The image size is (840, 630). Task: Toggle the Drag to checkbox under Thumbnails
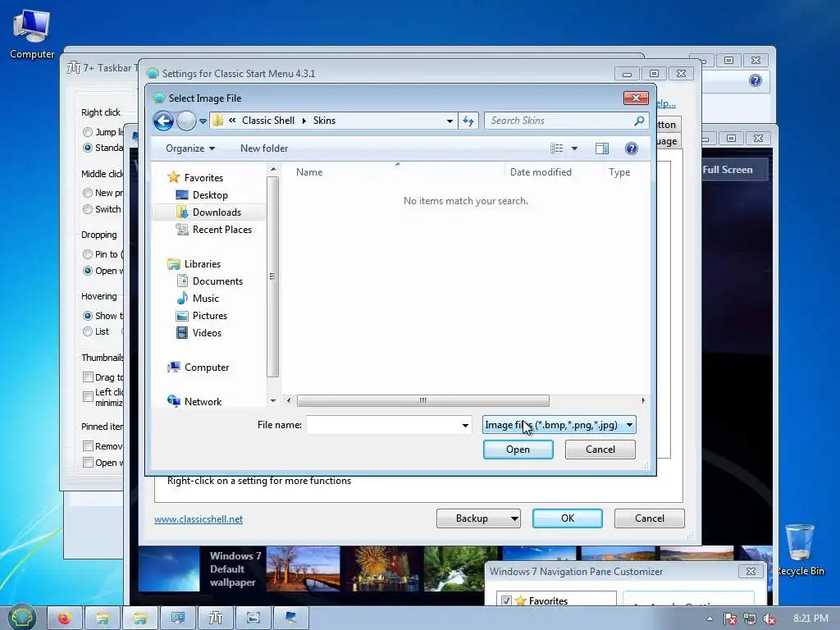[89, 377]
